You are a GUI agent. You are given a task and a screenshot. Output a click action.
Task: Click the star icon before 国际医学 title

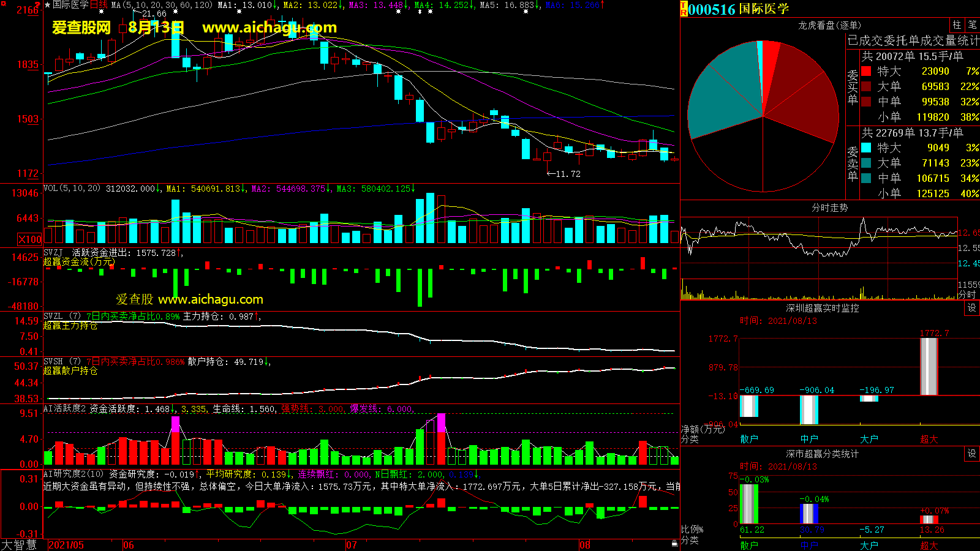coord(48,5)
